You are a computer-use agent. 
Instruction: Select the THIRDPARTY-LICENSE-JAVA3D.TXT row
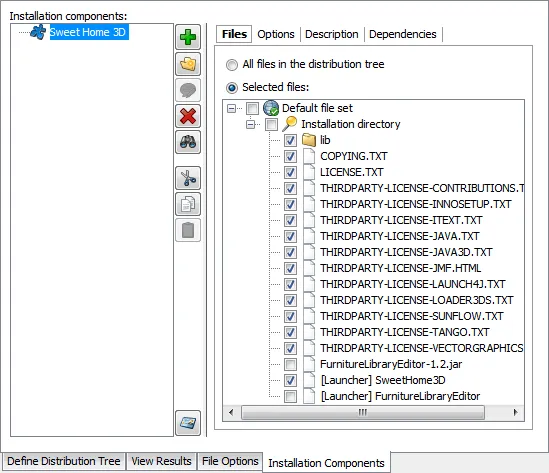point(406,252)
